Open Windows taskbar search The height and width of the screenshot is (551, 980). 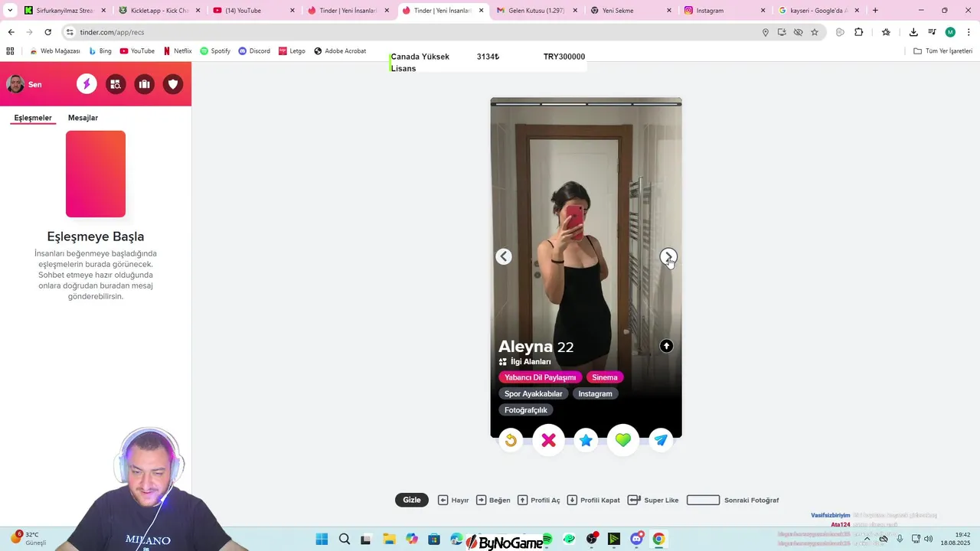[x=345, y=539]
